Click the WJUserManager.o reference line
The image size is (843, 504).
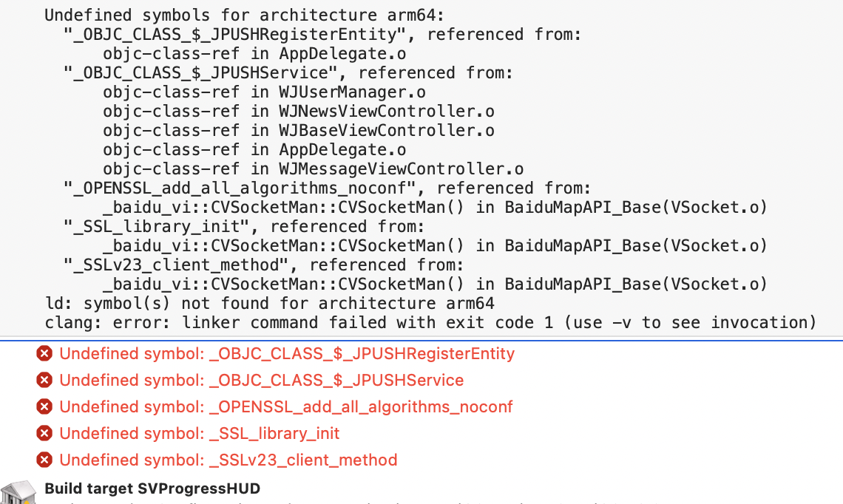[x=264, y=92]
